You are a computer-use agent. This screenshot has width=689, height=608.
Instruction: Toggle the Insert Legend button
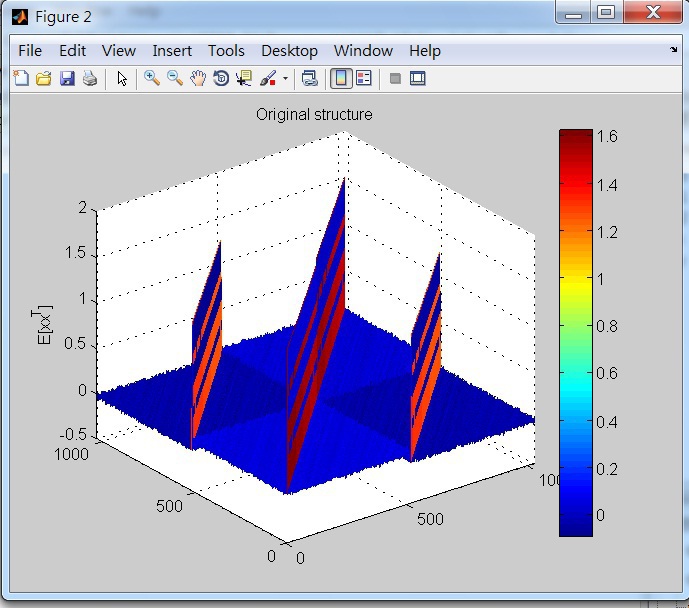point(364,78)
